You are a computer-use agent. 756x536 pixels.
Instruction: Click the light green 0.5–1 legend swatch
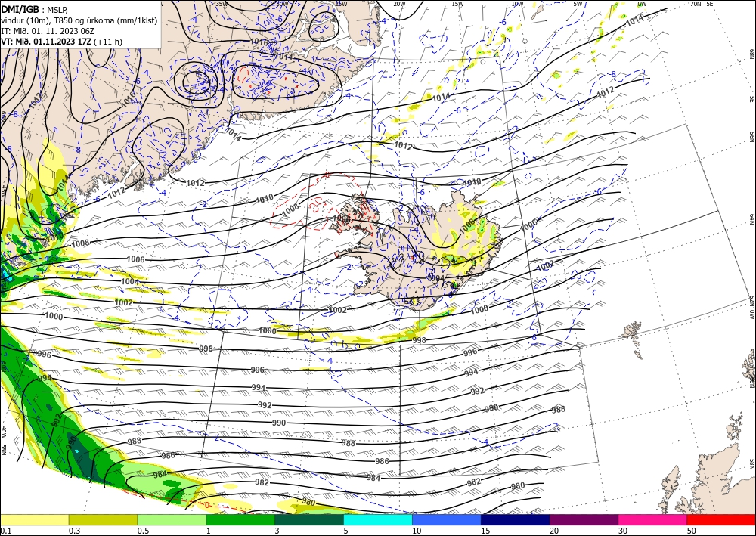click(172, 519)
